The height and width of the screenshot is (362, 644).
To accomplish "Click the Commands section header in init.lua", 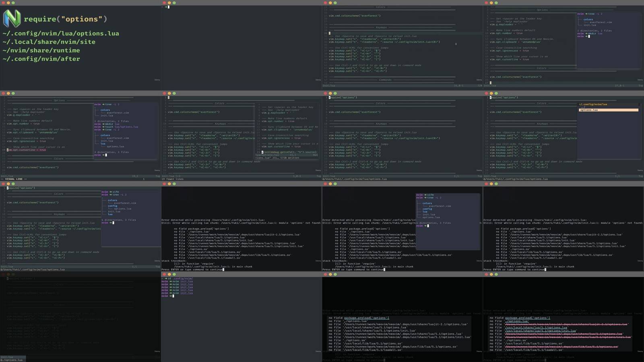I will (x=385, y=80).
